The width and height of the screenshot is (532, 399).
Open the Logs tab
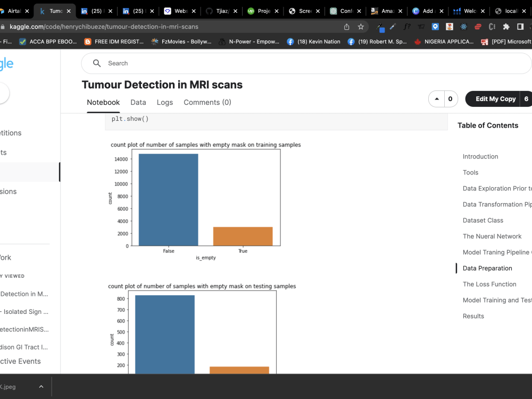tap(165, 103)
